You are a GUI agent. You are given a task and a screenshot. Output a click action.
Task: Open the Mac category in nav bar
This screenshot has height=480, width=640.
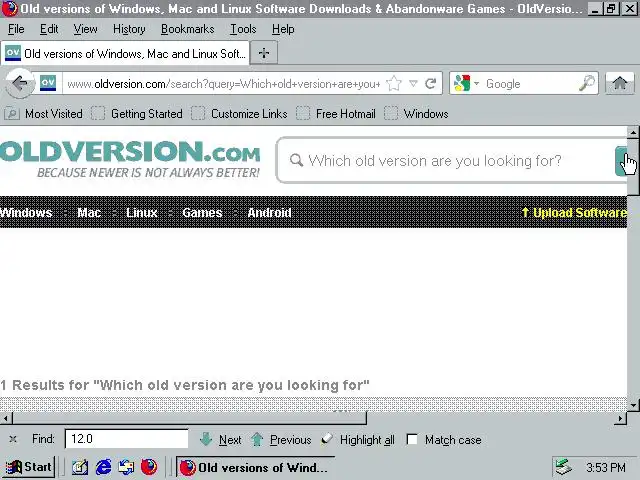89,213
